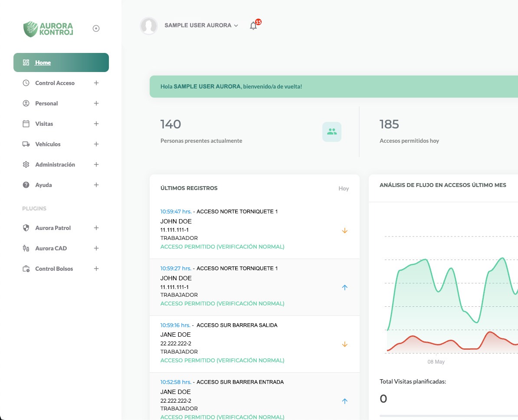Select the Personal person icon in sidebar
The width and height of the screenshot is (518, 420).
[26, 103]
